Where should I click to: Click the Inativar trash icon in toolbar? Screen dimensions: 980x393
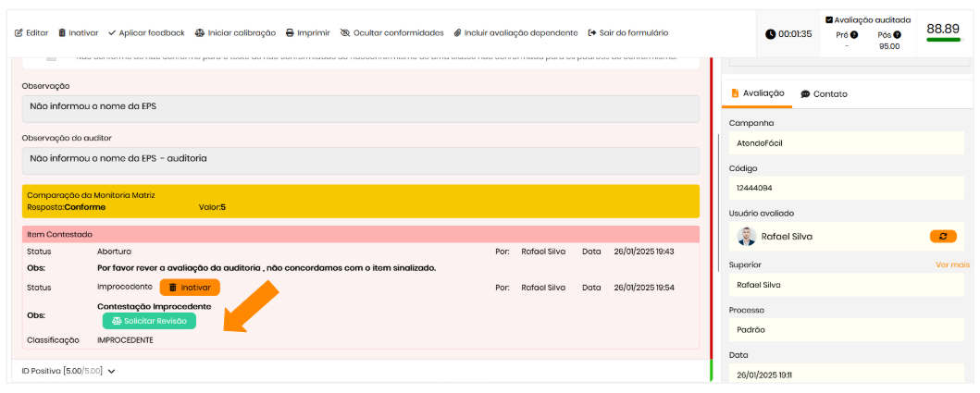coord(62,33)
